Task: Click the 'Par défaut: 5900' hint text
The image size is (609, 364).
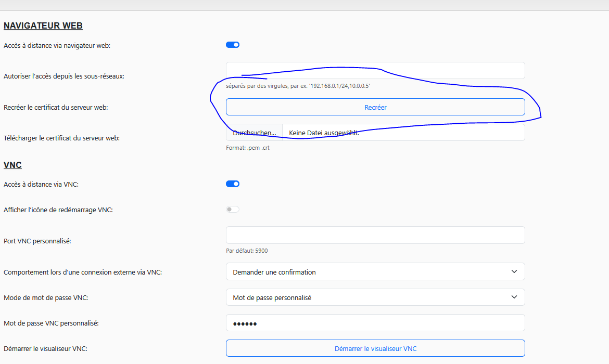Action: pyautogui.click(x=247, y=251)
